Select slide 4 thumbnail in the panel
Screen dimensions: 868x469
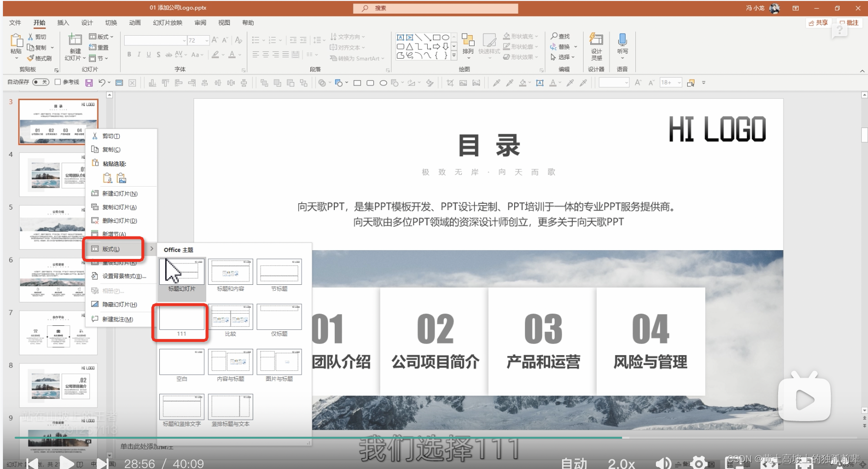click(x=58, y=174)
